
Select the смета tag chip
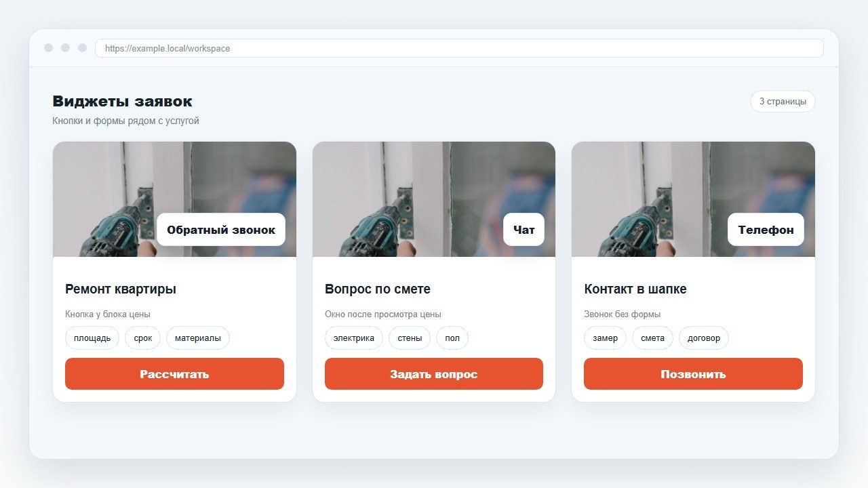(x=652, y=338)
